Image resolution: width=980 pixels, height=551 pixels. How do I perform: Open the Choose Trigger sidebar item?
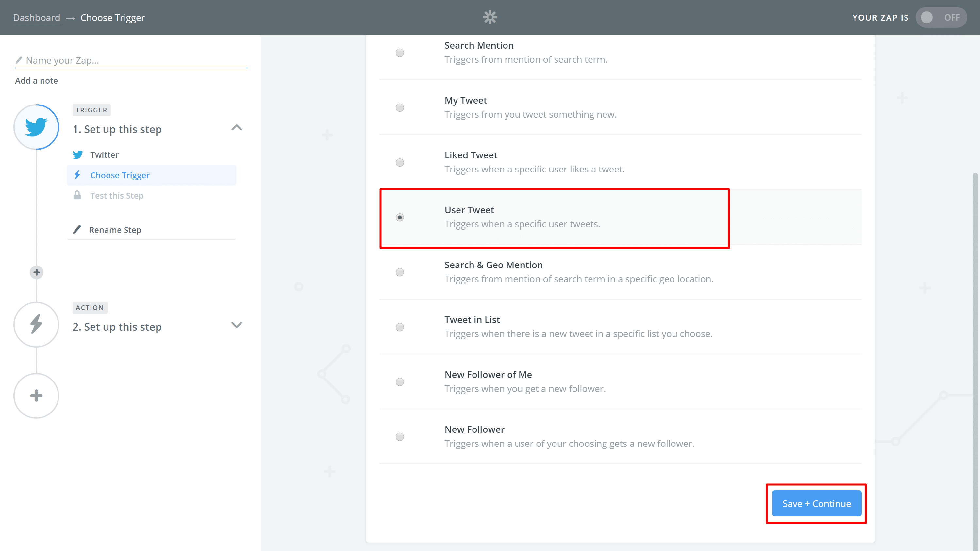point(120,175)
